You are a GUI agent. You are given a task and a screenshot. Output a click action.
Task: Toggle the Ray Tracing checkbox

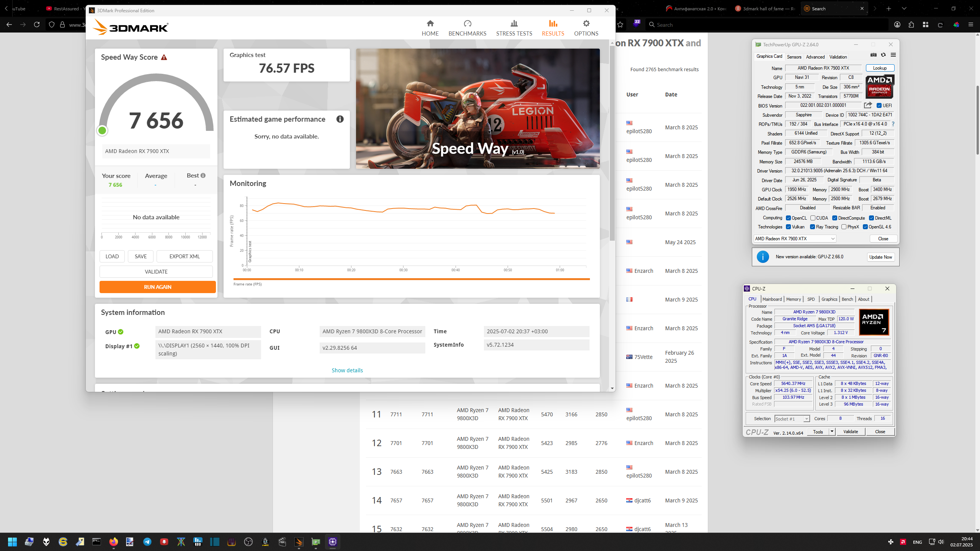(x=812, y=227)
